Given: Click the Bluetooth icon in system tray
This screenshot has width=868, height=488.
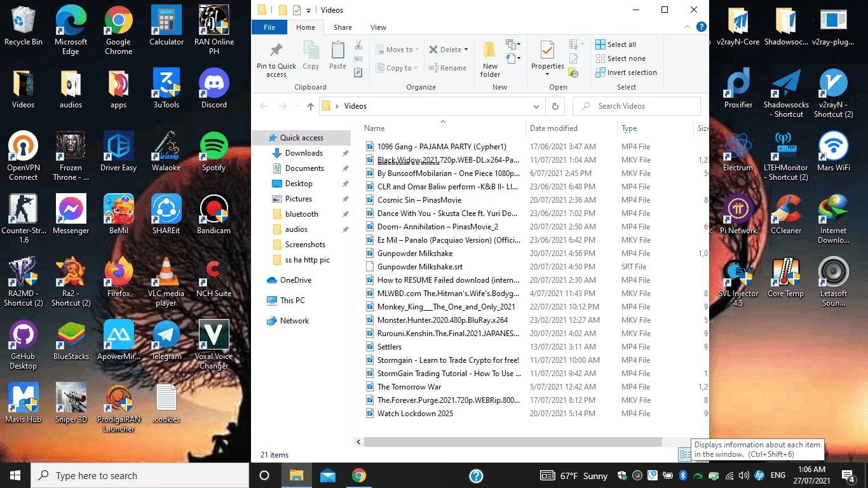Looking at the screenshot, I should coord(683,475).
